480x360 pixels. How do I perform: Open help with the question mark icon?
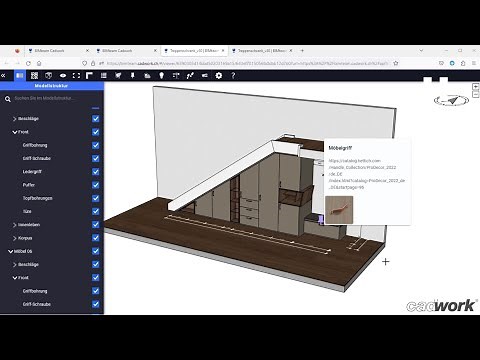pos(233,76)
